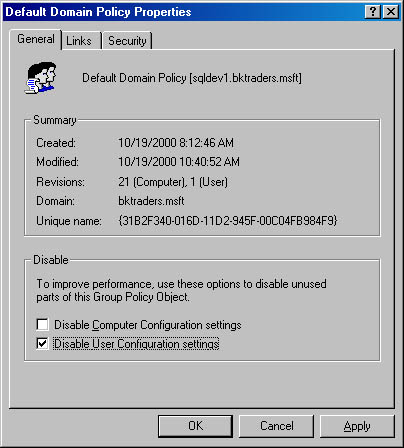Click the Disable User Configuration settings label

tap(136, 344)
